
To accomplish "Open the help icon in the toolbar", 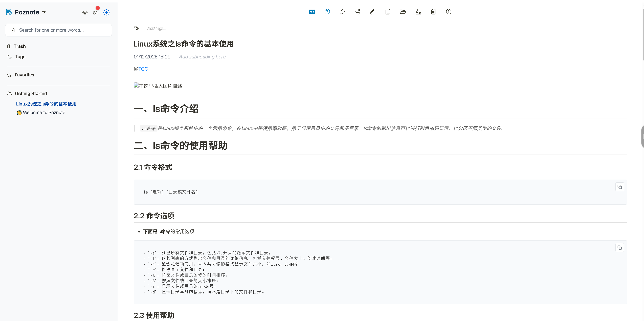I will coord(327,12).
